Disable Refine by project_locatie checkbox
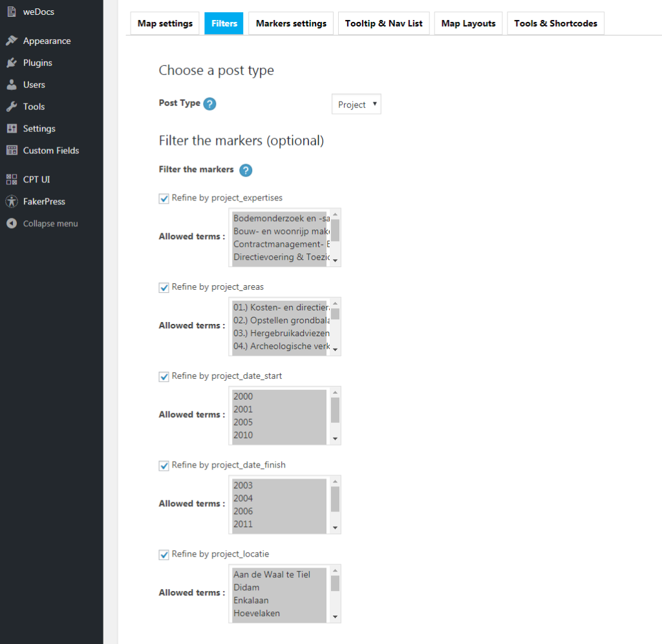Screen dimensions: 662x644 [x=164, y=555]
